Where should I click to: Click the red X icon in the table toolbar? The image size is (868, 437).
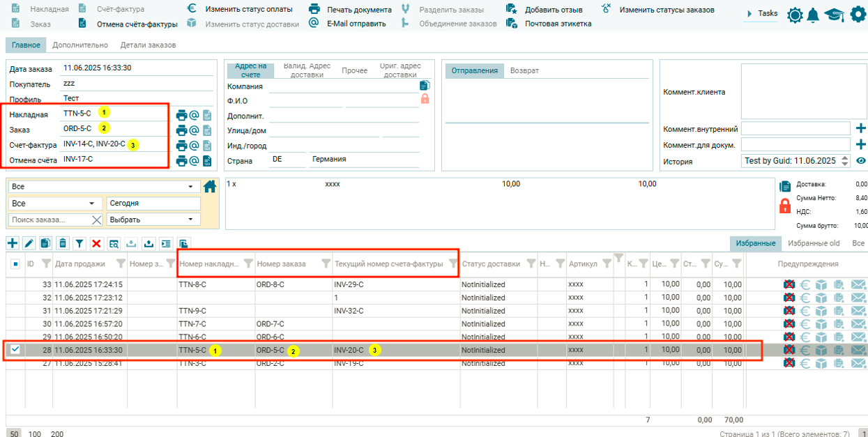click(96, 243)
